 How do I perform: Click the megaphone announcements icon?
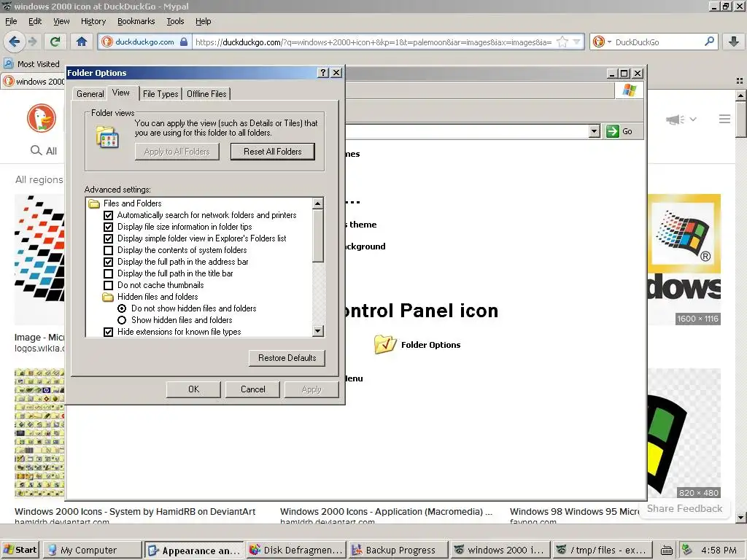[x=675, y=120]
